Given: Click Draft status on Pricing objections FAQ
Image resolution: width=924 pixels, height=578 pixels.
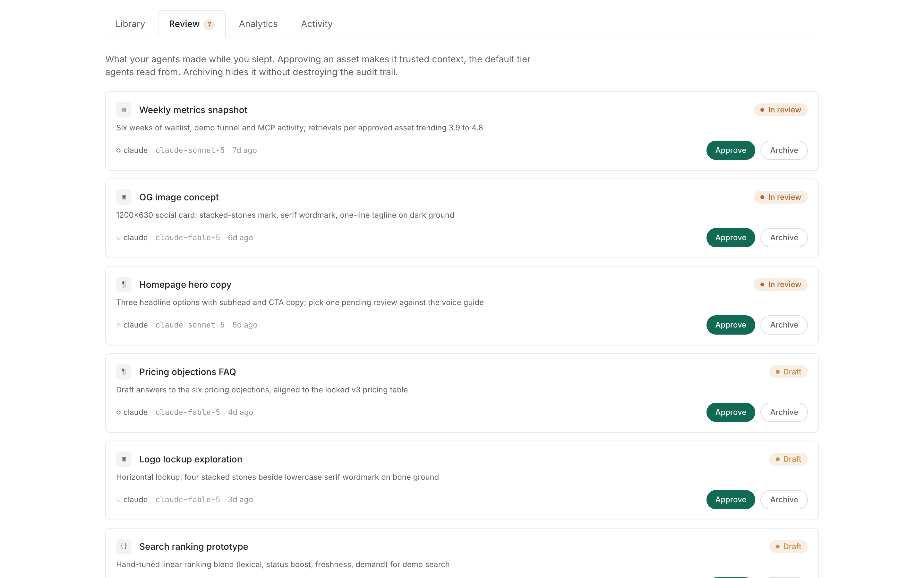Looking at the screenshot, I should [x=788, y=372].
